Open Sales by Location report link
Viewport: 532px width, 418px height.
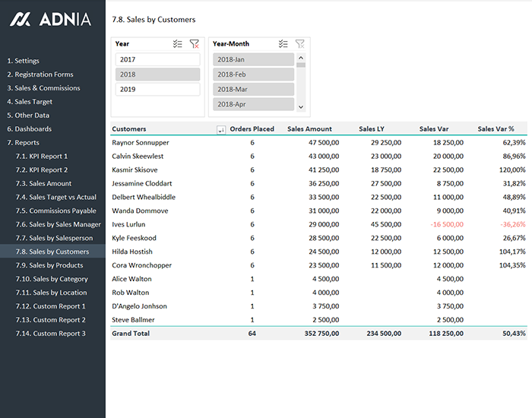point(58,293)
